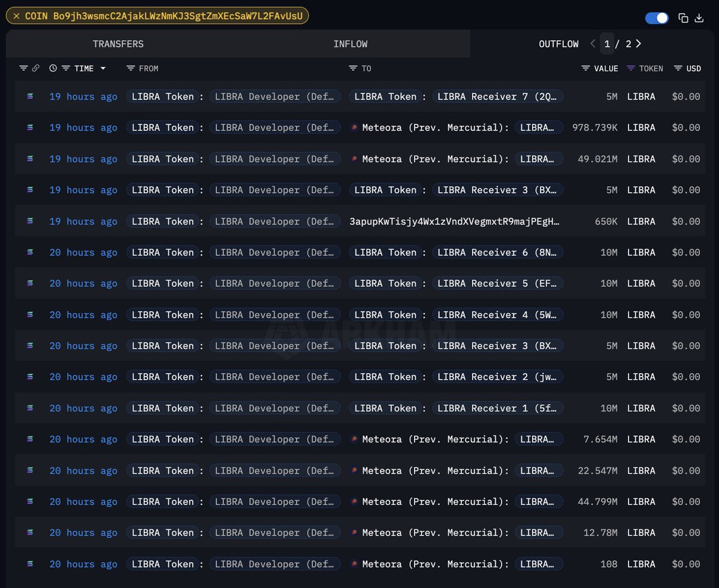Viewport: 719px width, 588px height.
Task: Turn off the blue toggle switch
Action: (657, 18)
